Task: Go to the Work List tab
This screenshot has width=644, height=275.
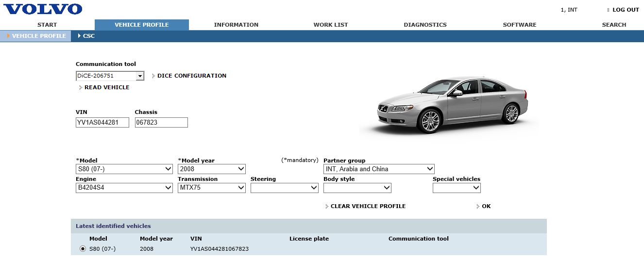Action: click(331, 25)
